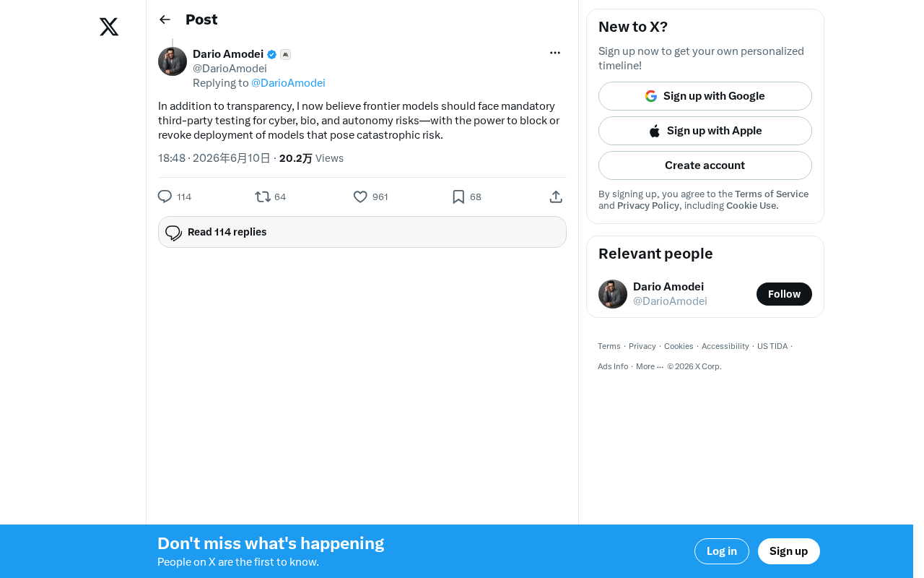Expand Read 114 replies
The height and width of the screenshot is (578, 924).
362,232
